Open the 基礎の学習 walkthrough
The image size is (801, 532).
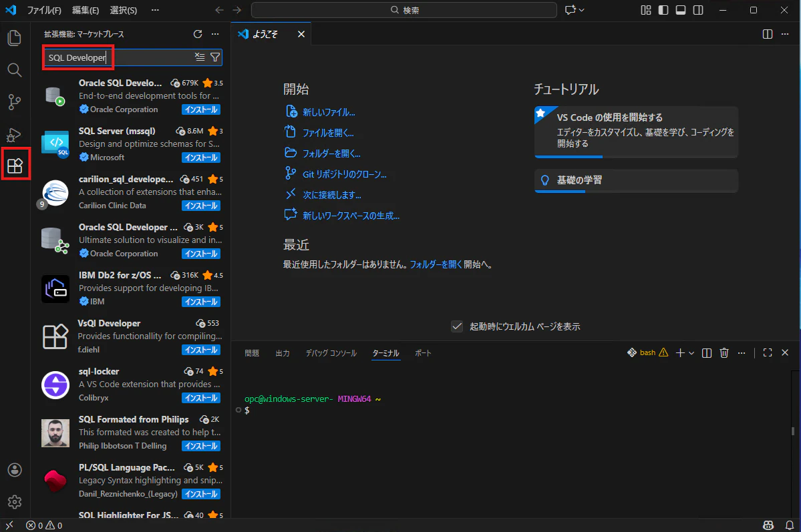(x=636, y=181)
